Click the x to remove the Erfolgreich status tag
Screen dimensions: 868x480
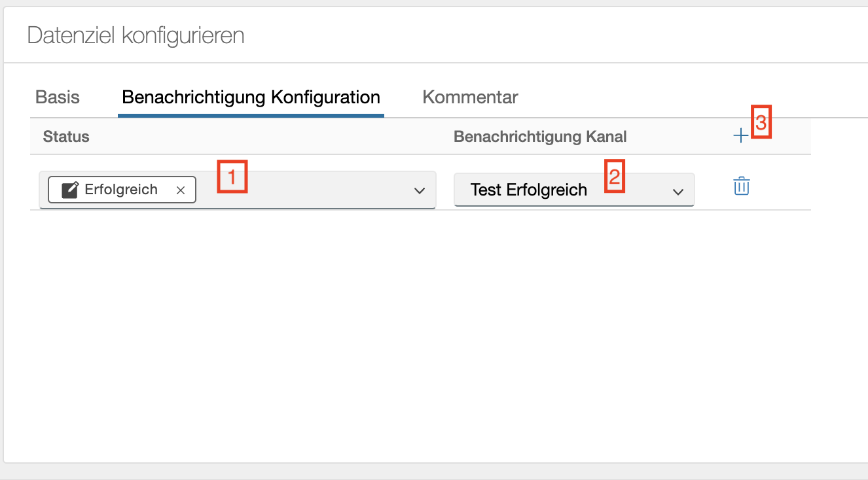(x=181, y=190)
